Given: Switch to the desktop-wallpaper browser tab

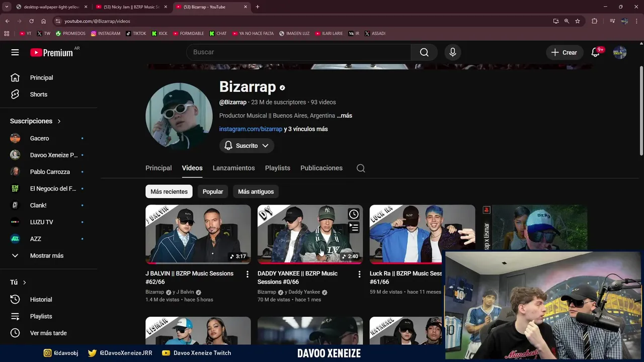Looking at the screenshot, I should [52, 7].
